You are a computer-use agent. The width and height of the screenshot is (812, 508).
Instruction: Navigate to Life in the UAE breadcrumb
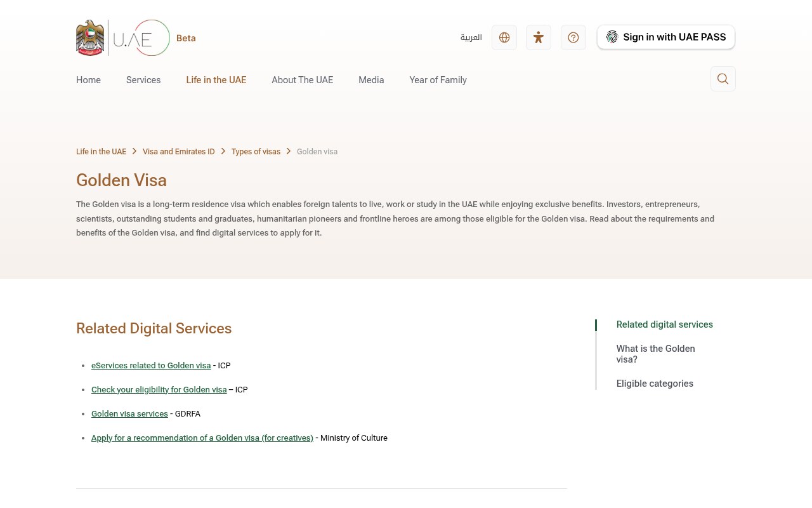tap(101, 152)
